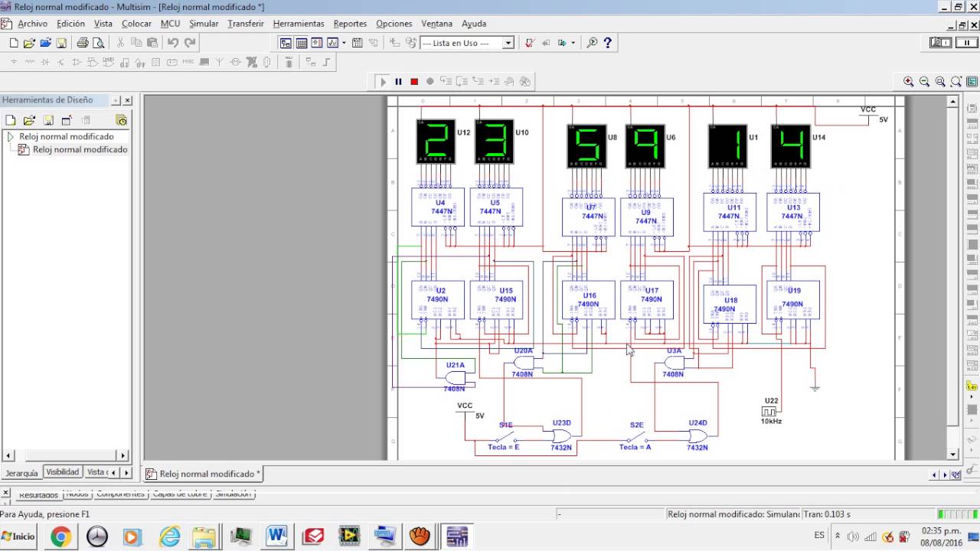Open Google Chrome from the taskbar
The width and height of the screenshot is (980, 551).
(x=61, y=536)
